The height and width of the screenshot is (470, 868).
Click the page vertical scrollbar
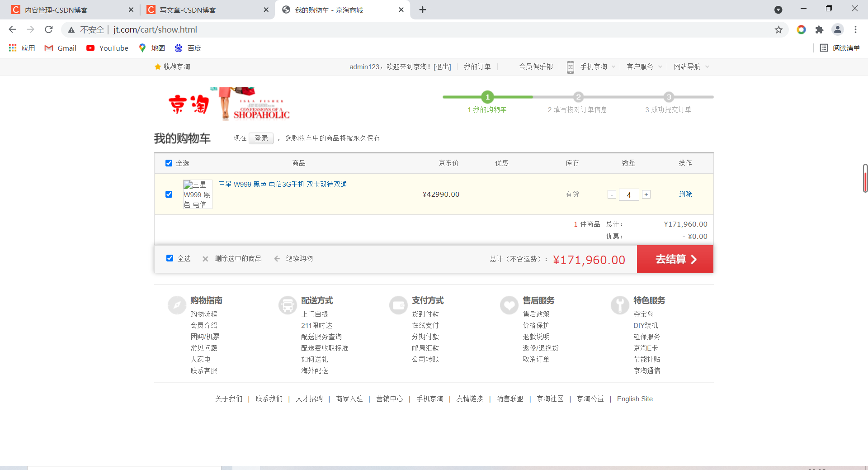pyautogui.click(x=865, y=178)
